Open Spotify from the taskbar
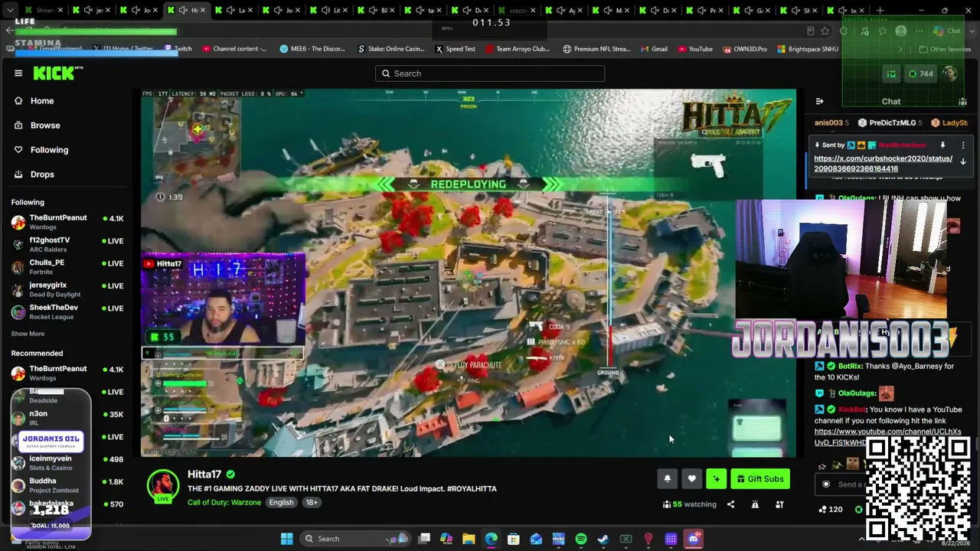Screen dimensions: 980x551 click(x=581, y=539)
